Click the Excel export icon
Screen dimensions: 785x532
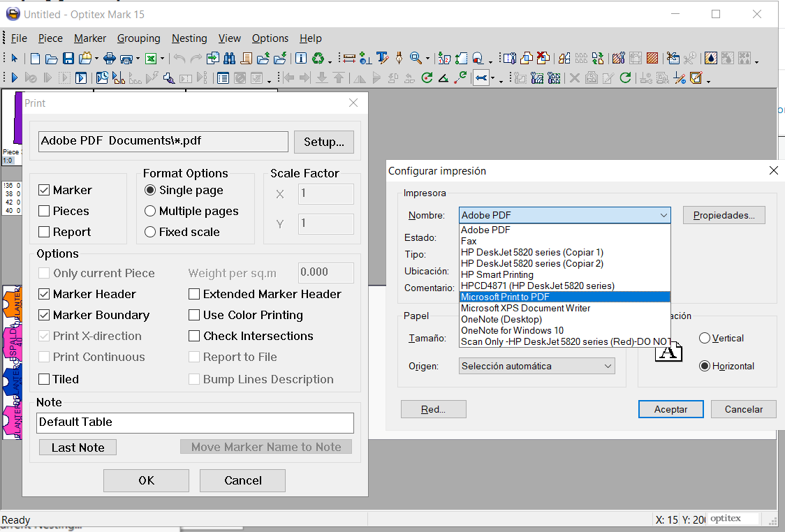(x=151, y=59)
